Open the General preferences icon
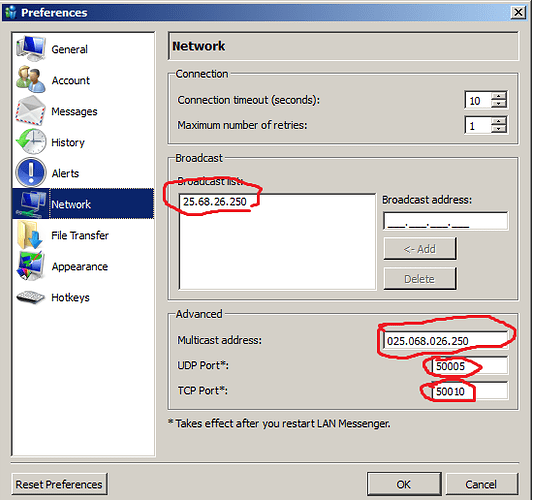The width and height of the screenshot is (533, 500). [31, 49]
